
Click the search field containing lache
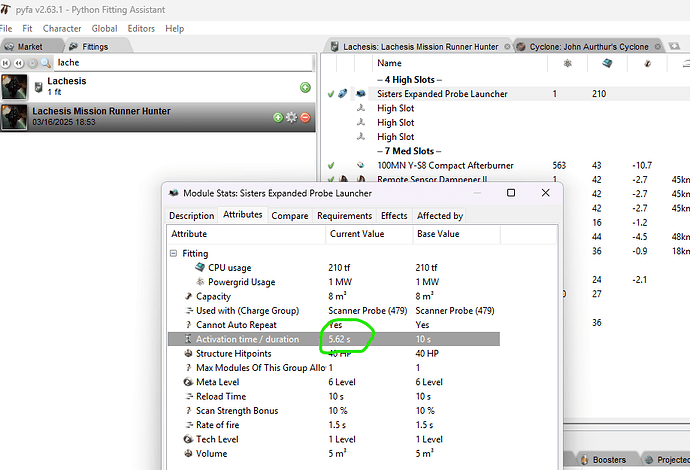click(184, 63)
